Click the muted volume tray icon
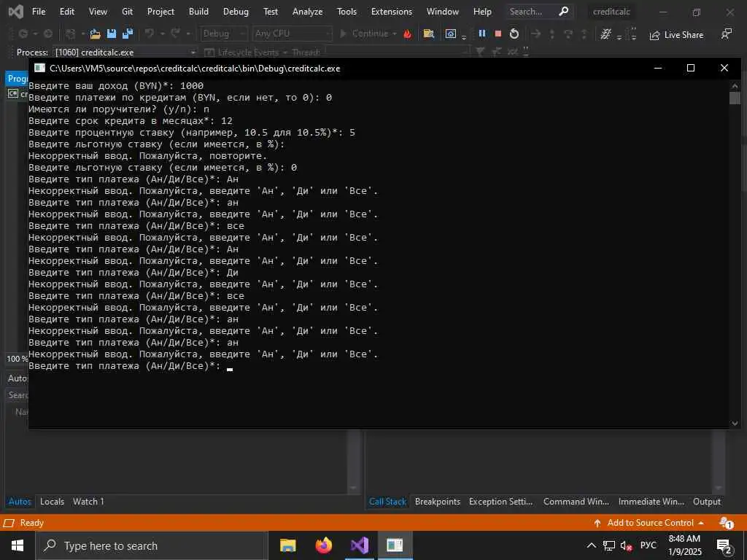The image size is (747, 560). (626, 545)
